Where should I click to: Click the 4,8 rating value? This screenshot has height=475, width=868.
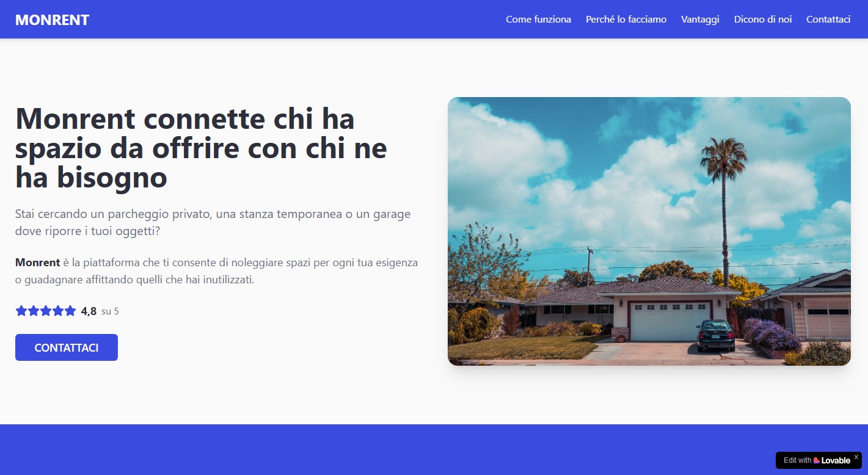click(89, 311)
